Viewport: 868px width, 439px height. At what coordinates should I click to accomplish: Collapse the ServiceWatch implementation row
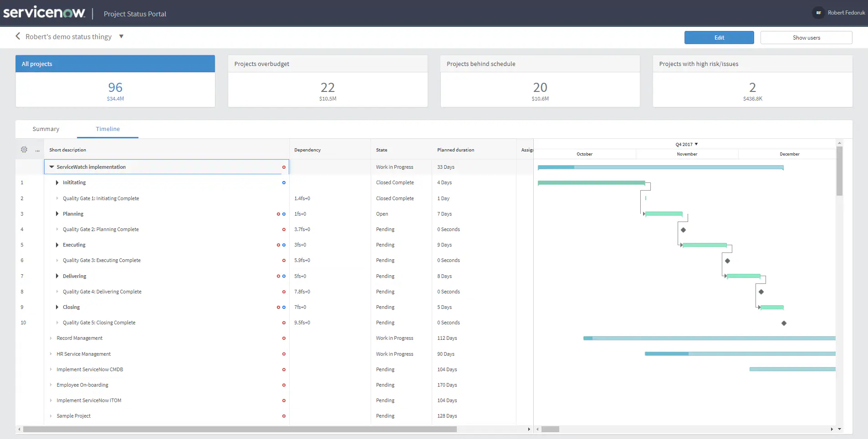point(51,167)
